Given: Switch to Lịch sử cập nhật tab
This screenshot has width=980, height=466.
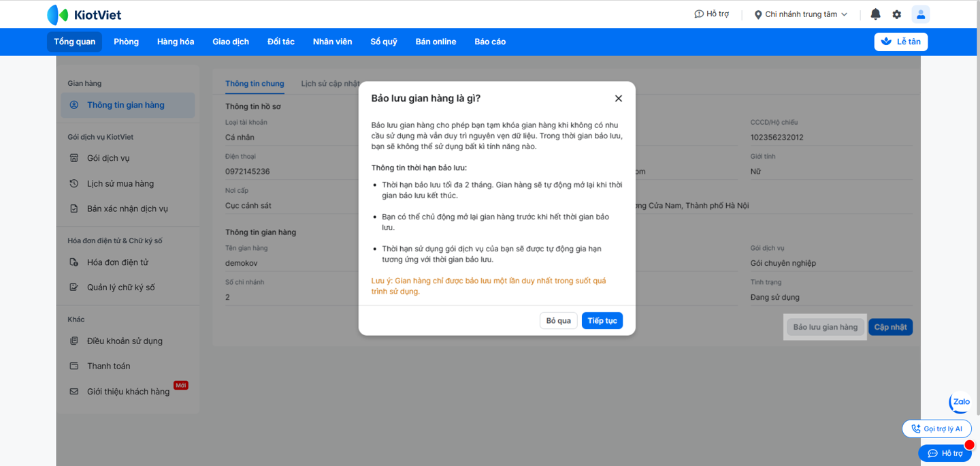Looking at the screenshot, I should pos(329,84).
